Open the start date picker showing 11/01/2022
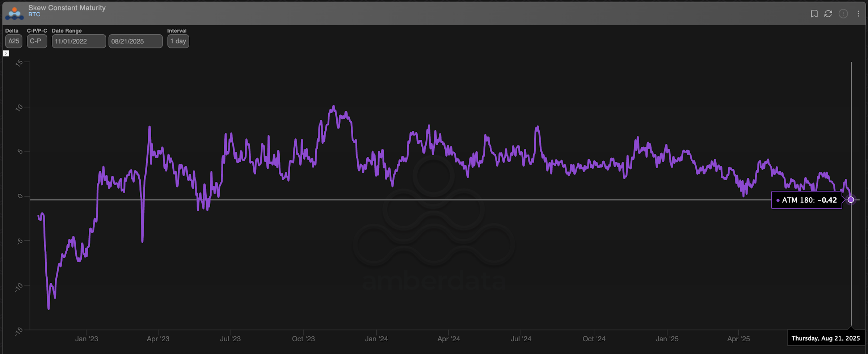The height and width of the screenshot is (354, 868). tap(79, 41)
